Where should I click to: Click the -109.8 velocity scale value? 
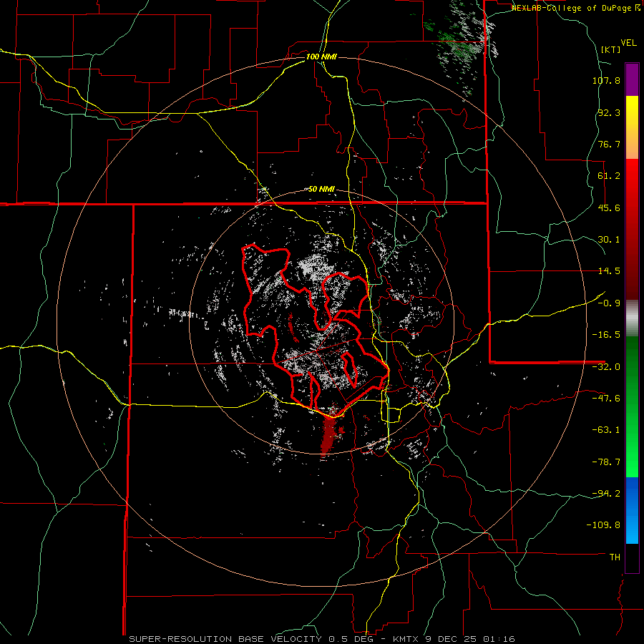604,525
